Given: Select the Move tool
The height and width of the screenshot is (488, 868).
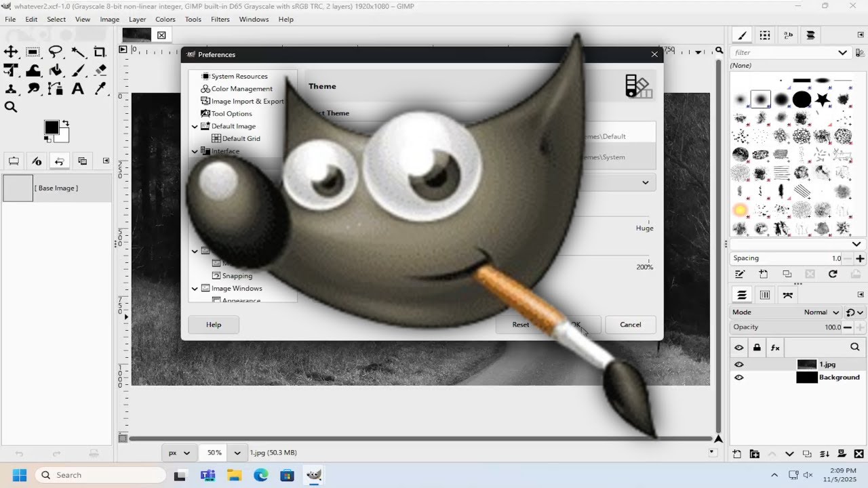Looking at the screenshot, I should pos(11,52).
